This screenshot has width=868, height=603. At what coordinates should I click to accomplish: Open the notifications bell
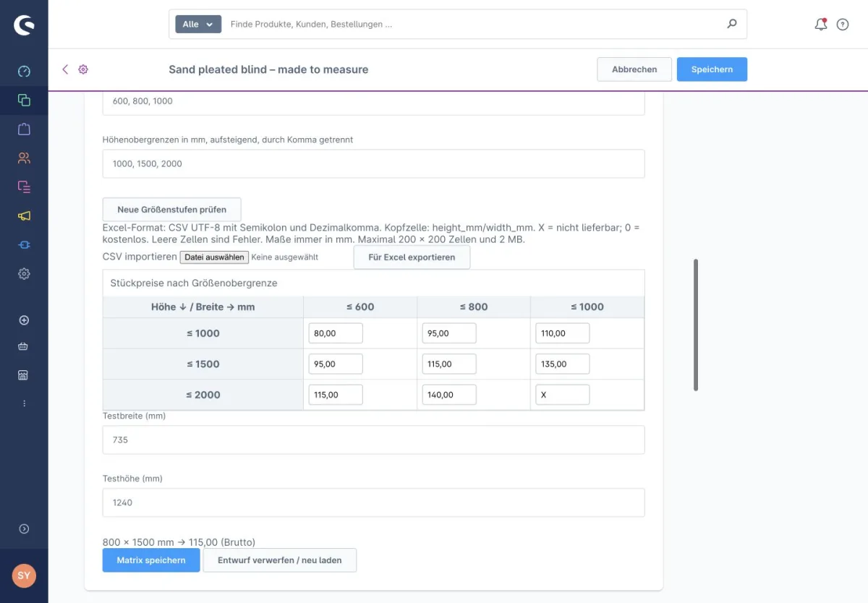[x=821, y=24]
